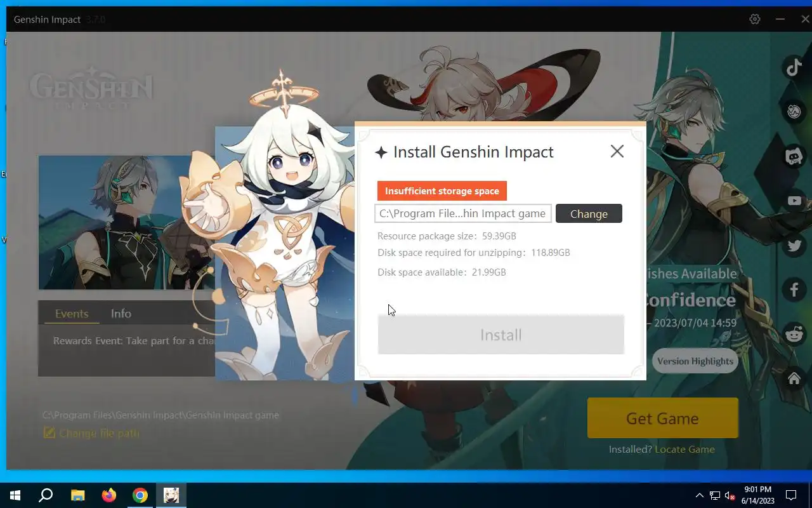The image size is (812, 508).
Task: Open the taskbar clock showing 9:01 PM
Action: 759,495
